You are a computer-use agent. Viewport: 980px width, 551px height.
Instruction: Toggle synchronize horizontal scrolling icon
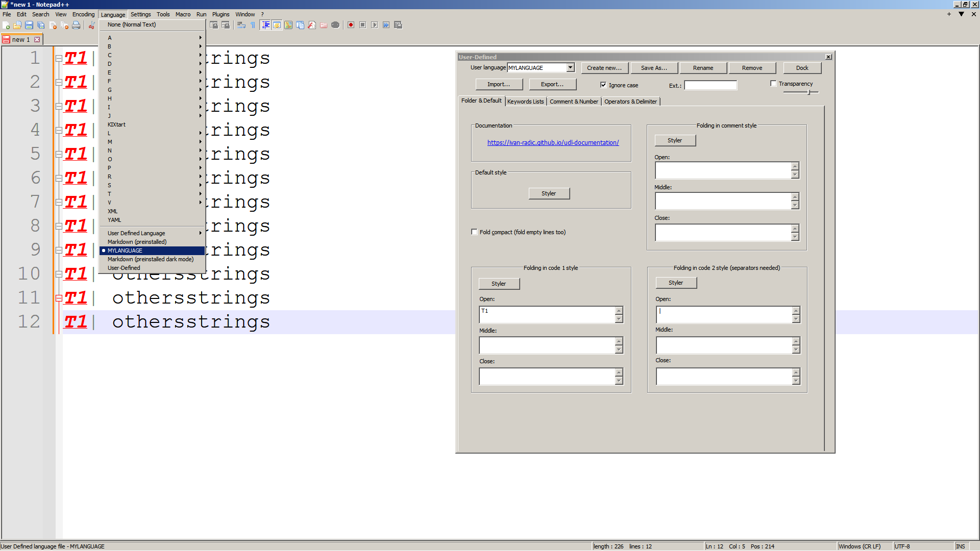(226, 25)
